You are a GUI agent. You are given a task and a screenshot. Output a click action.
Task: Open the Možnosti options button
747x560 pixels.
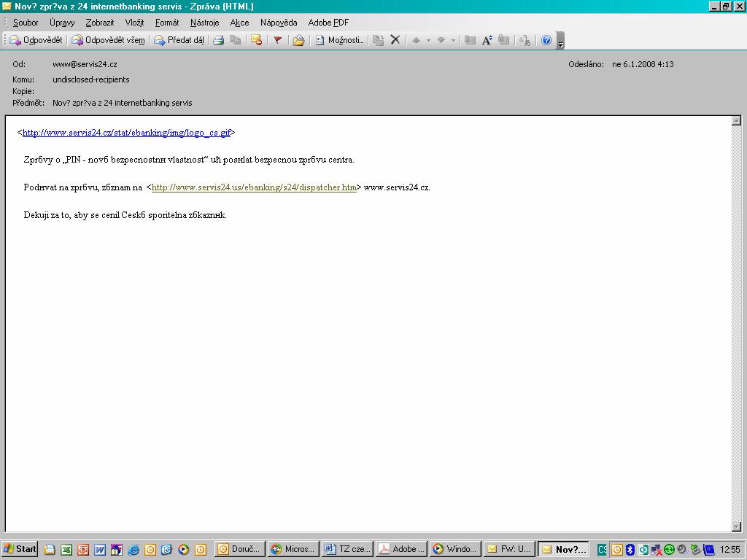(339, 40)
